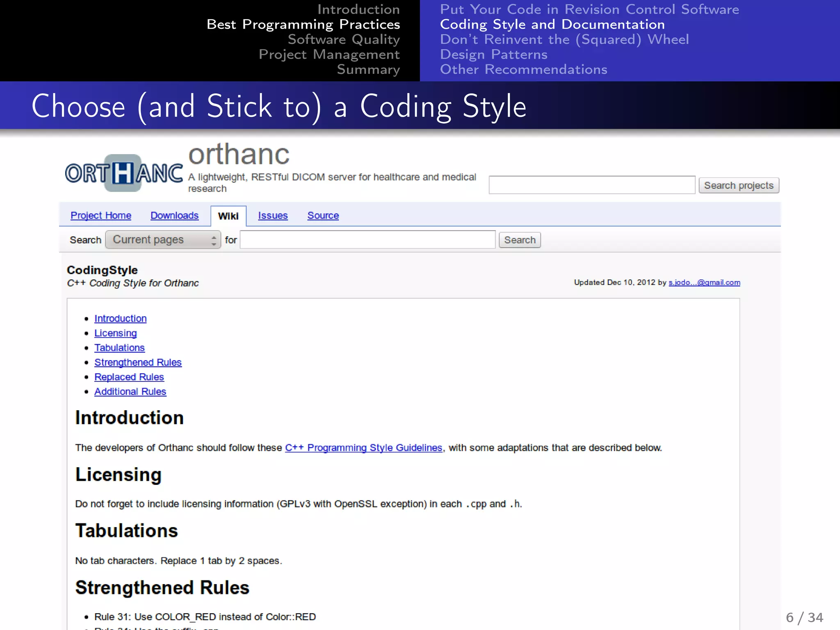Image resolution: width=840 pixels, height=630 pixels.
Task: Click the 'Strengthened Rules' section heading
Action: click(162, 587)
